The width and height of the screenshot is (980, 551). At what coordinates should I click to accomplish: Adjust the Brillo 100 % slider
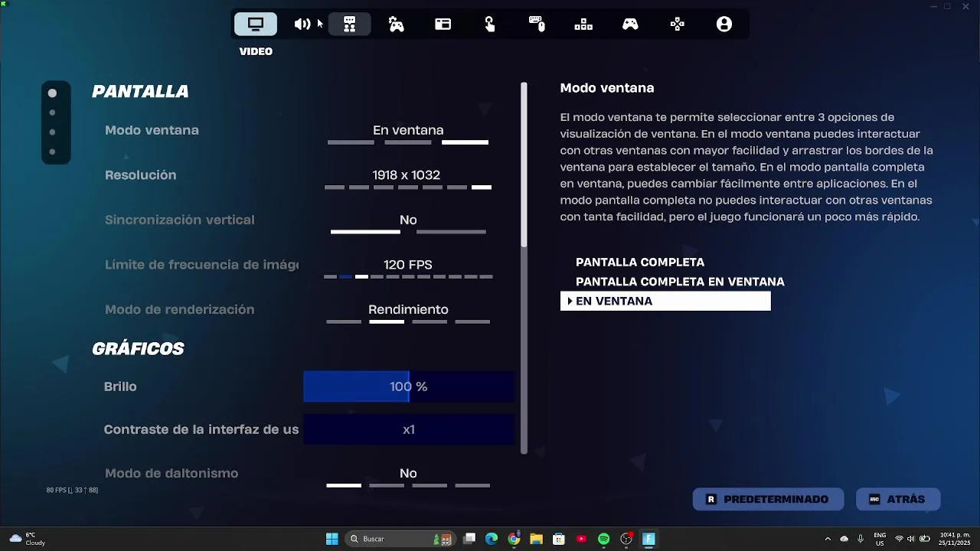pos(409,386)
